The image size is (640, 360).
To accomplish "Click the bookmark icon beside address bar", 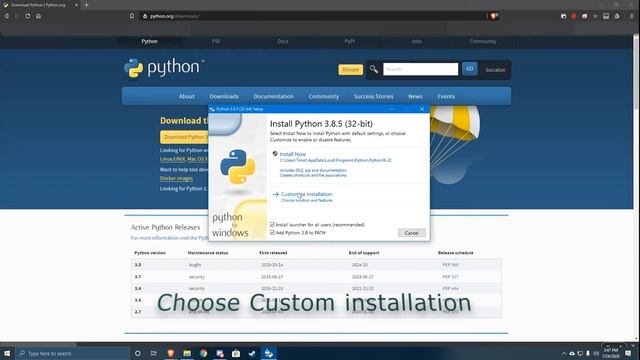I will tap(132, 16).
